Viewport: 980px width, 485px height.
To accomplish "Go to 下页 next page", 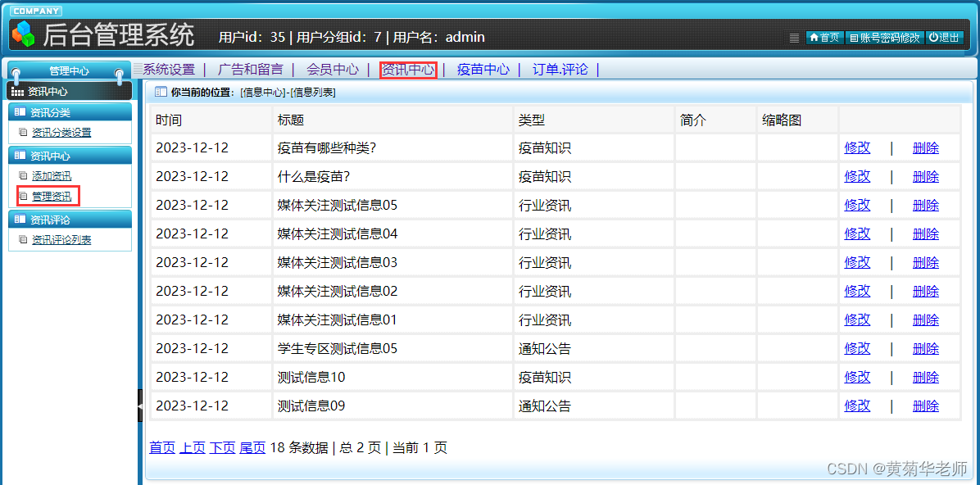I will [x=223, y=447].
